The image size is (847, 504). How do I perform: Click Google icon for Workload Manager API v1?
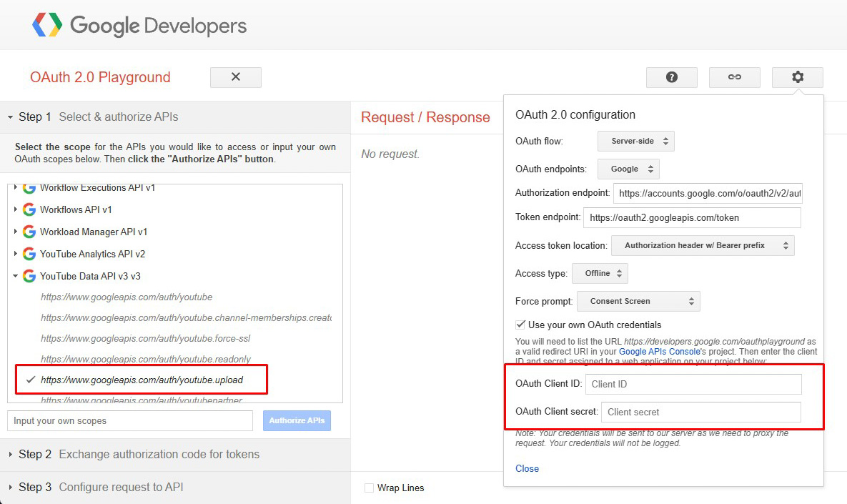[x=29, y=232]
